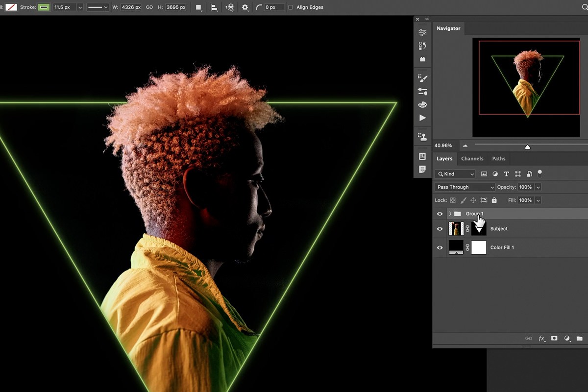Open the Brushes panel icon
The width and height of the screenshot is (588, 392).
[422, 78]
